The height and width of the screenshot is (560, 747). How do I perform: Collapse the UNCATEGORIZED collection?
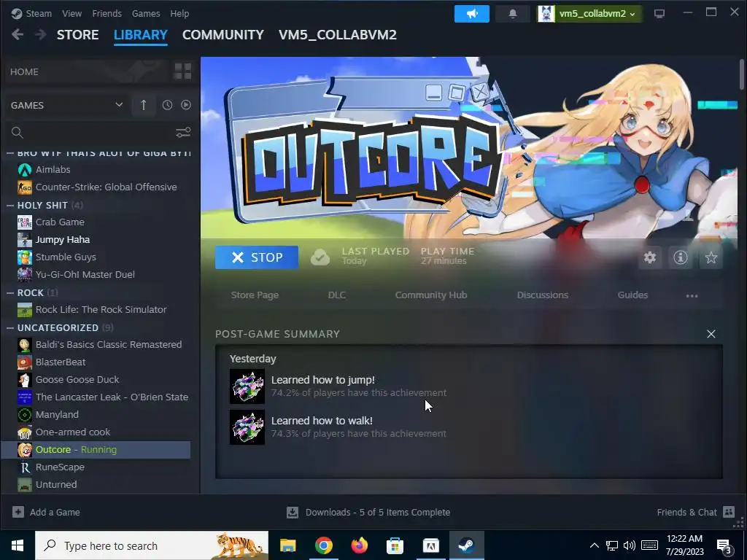point(10,327)
